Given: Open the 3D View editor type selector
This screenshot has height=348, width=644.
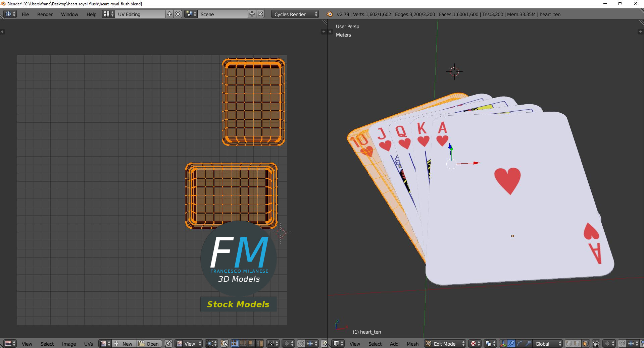Looking at the screenshot, I should click(x=338, y=344).
